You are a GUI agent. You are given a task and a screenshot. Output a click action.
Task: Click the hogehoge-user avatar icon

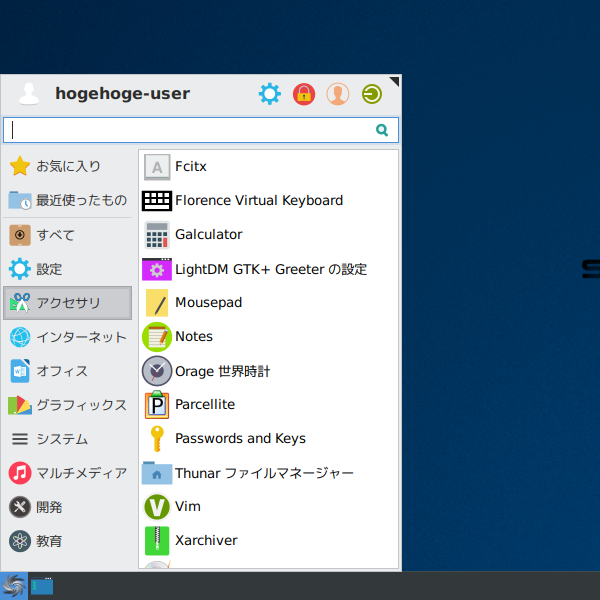[29, 94]
